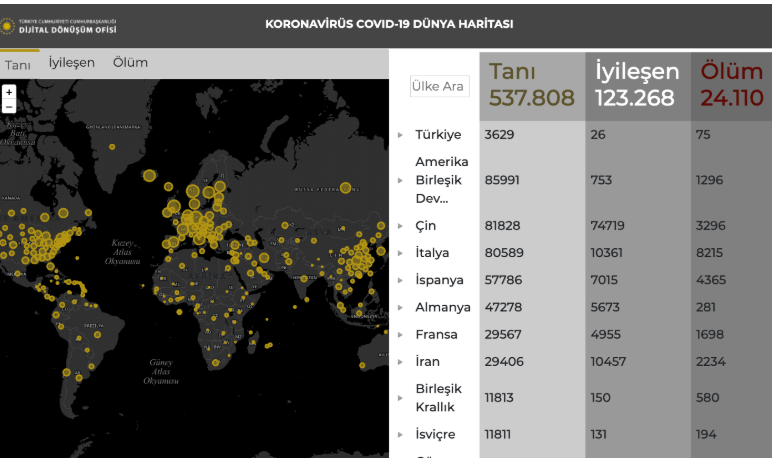Expand the Amerika Birleşik Devletleri row
Viewport: 772px width, 460px height.
click(x=401, y=180)
